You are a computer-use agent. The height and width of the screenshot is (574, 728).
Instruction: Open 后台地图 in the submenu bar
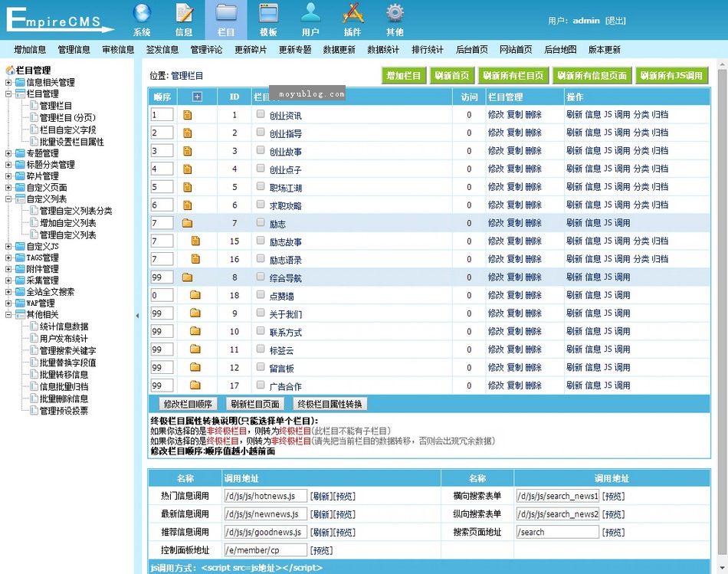pos(560,50)
